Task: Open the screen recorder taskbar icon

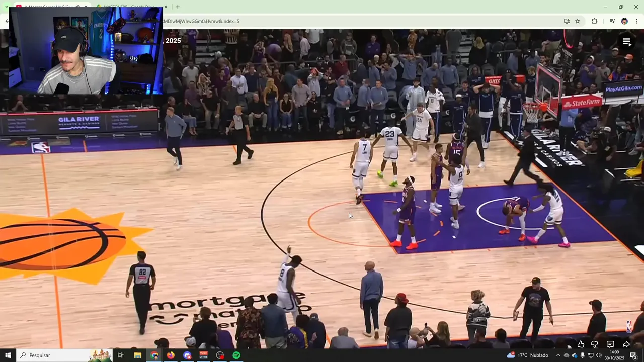Action: 220,355
